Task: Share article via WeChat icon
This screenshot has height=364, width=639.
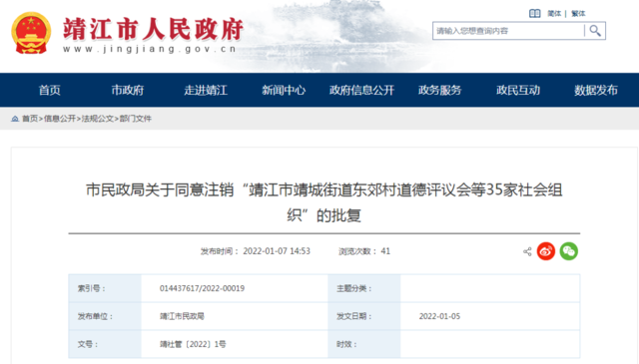Action: [568, 251]
